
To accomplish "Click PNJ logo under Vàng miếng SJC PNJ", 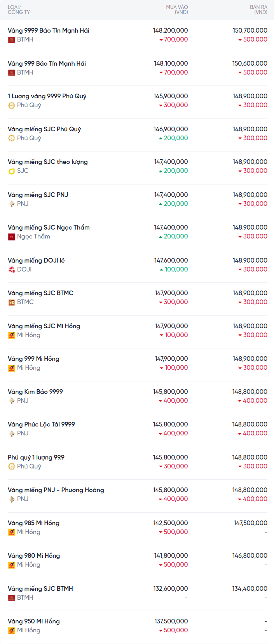I will [12, 204].
